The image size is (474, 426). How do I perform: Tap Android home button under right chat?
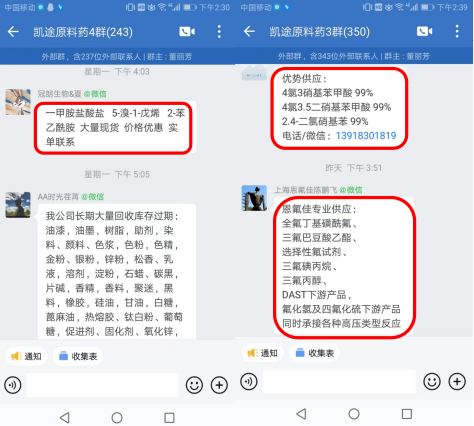[354, 414]
